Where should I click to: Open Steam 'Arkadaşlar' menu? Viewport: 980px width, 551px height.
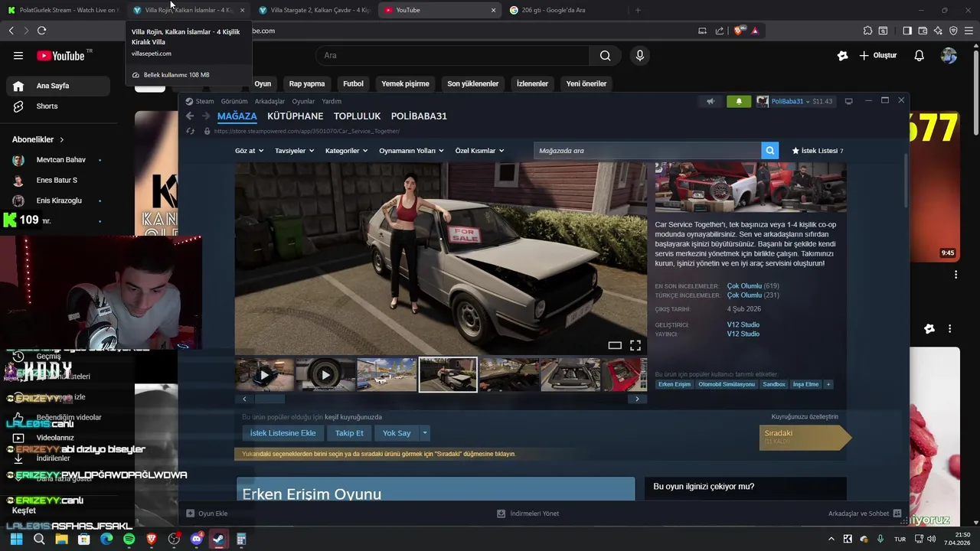point(269,101)
